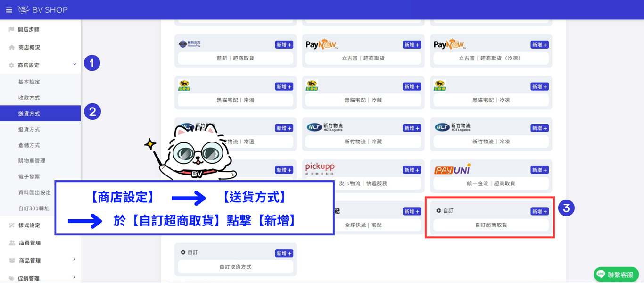Add the 自訂取貨方式 custom pickup method
644x283 pixels.
click(x=284, y=253)
